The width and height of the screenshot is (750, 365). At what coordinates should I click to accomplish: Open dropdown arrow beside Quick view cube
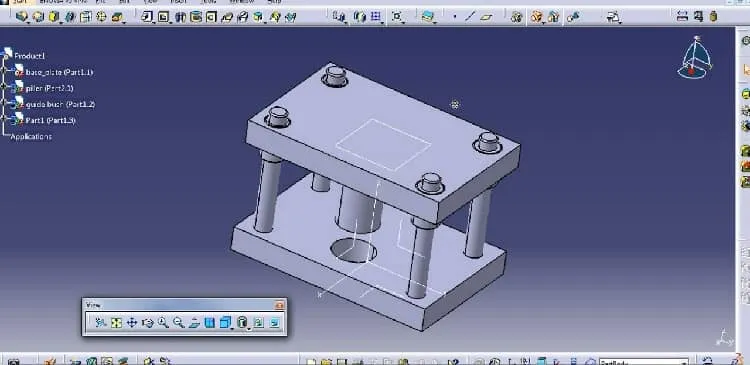232,328
